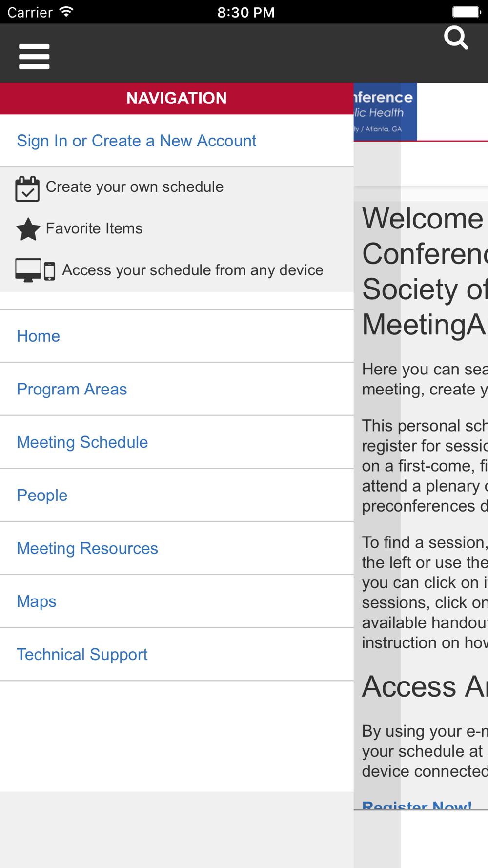488x868 pixels.
Task: Open Meeting Resources
Action: pos(87,548)
